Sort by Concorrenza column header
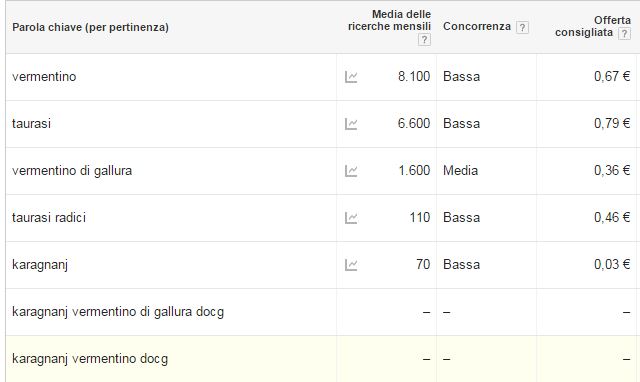640x382 pixels. click(x=477, y=27)
